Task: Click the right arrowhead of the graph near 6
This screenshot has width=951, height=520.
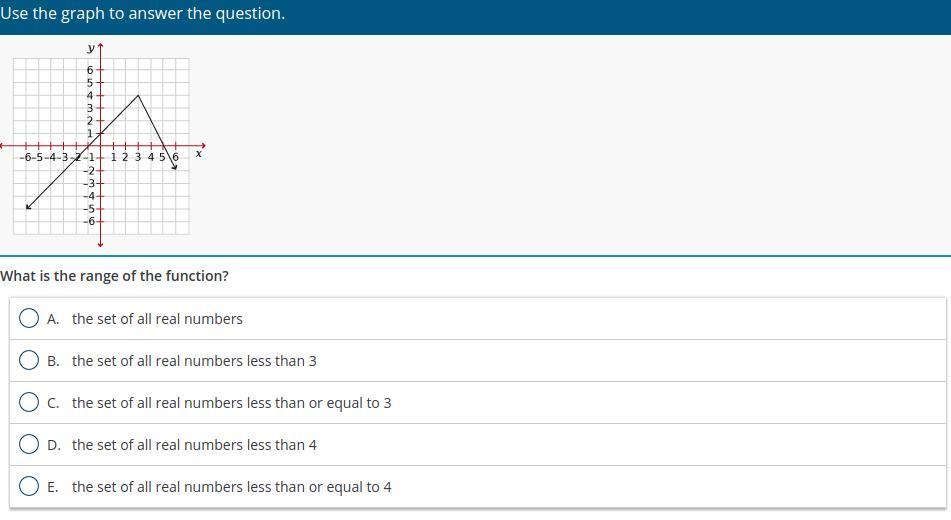Action: (x=175, y=167)
